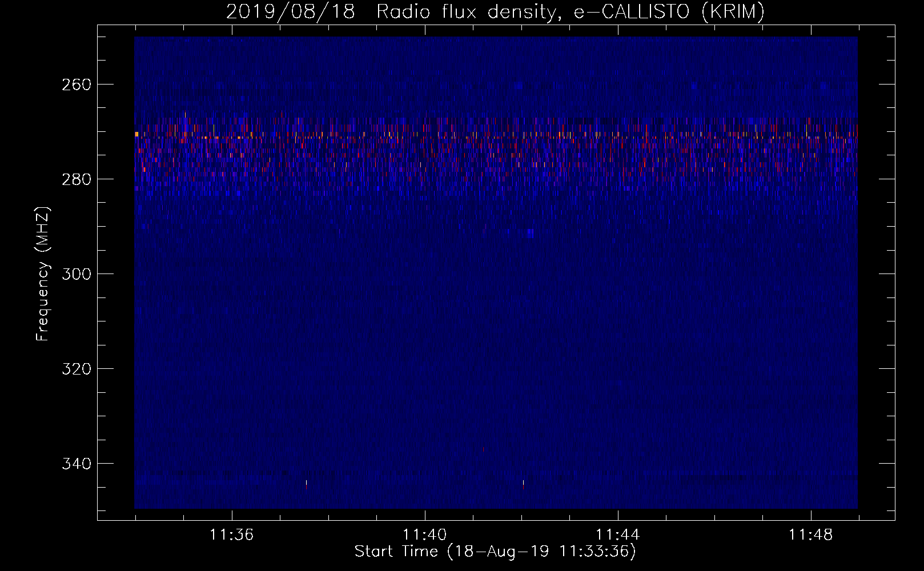The width and height of the screenshot is (924, 571).
Task: Select the 'Frequency (MHZ)' axis label
Action: point(43,274)
